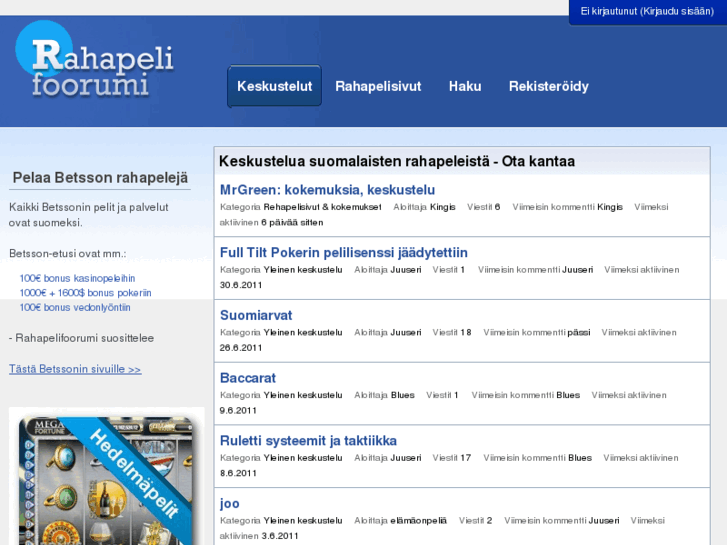This screenshot has height=545, width=727.
Task: Click last commenter Juuseri in Full Tilt row
Action: point(578,269)
